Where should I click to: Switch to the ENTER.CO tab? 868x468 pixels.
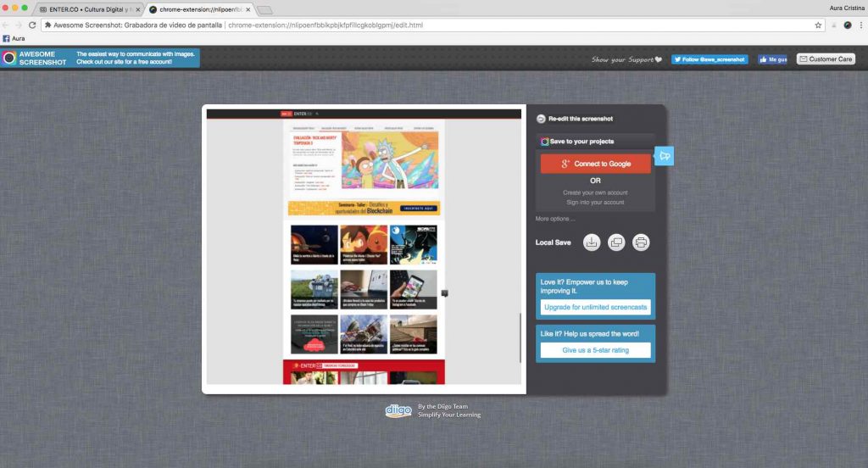[86, 9]
